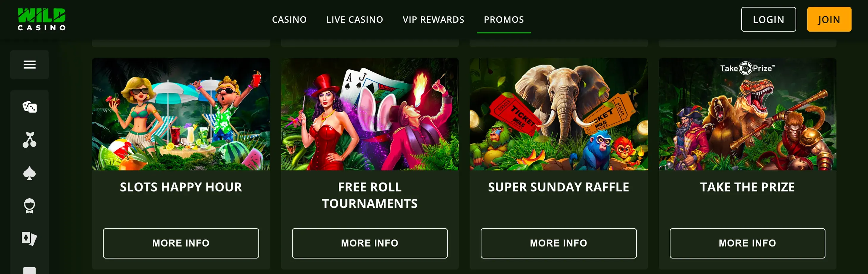Click the Wild Casino logo

(41, 20)
